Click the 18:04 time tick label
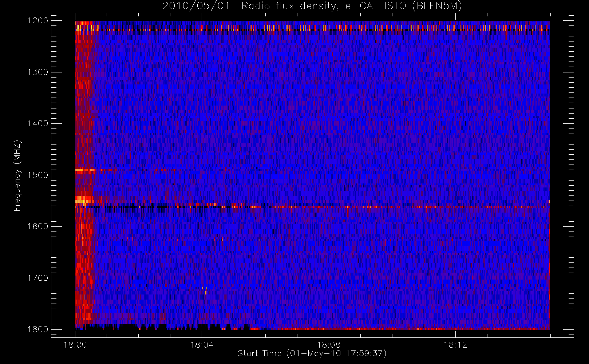This screenshot has height=364, width=589. (x=202, y=345)
